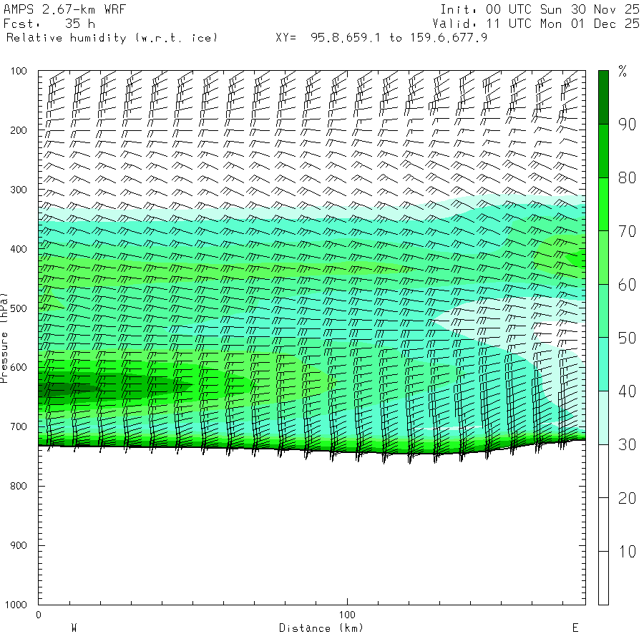Screen dimensions: 644x644
Task: Click the pressure-axis label '700'
Action: pos(19,426)
